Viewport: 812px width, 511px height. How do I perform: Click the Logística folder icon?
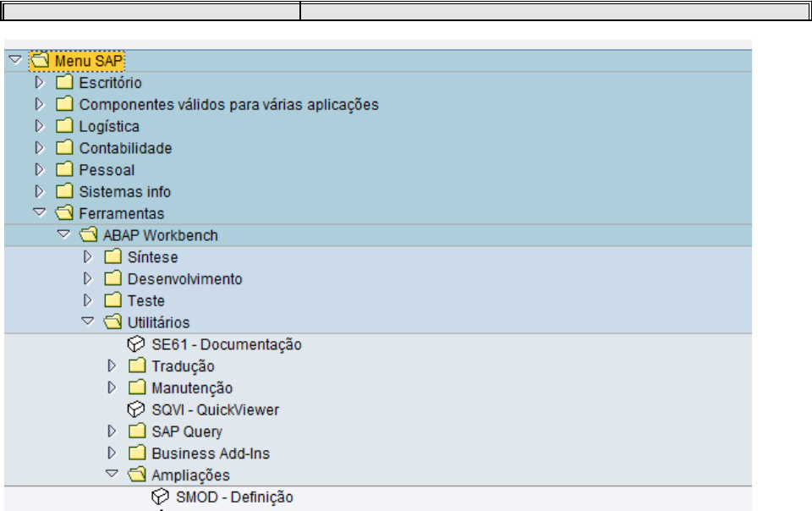pyautogui.click(x=64, y=127)
